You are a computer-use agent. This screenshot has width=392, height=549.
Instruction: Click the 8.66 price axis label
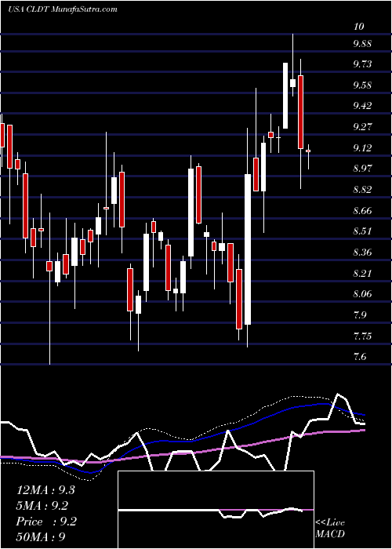pyautogui.click(x=362, y=211)
